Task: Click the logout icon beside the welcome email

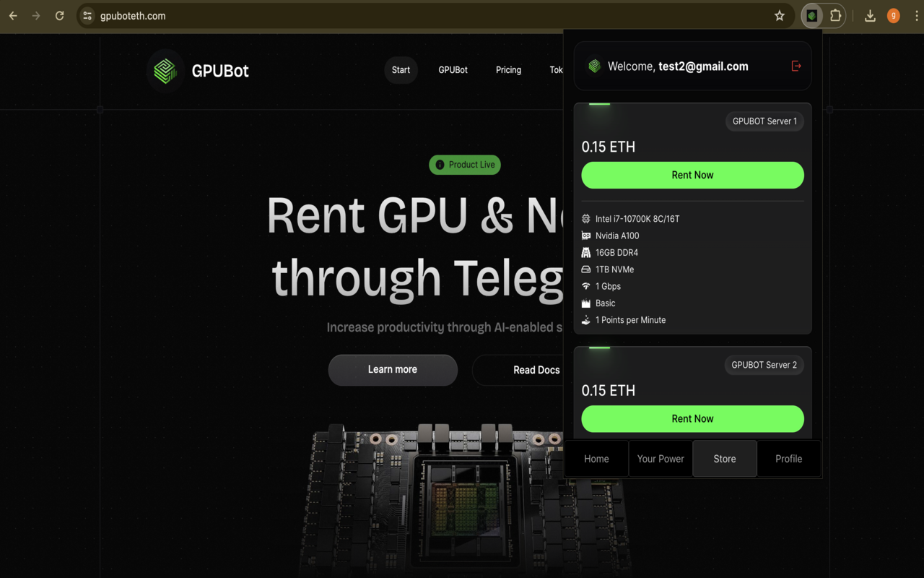Action: pos(796,66)
